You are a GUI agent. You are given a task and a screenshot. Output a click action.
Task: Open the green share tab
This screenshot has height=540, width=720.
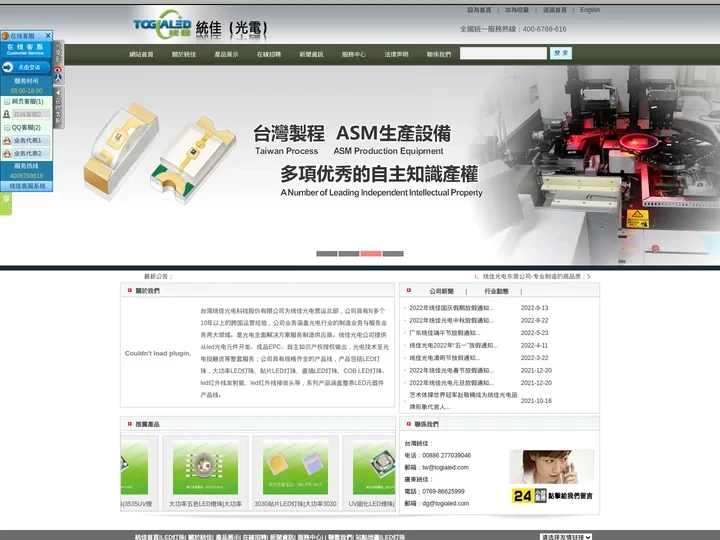(x=6, y=203)
